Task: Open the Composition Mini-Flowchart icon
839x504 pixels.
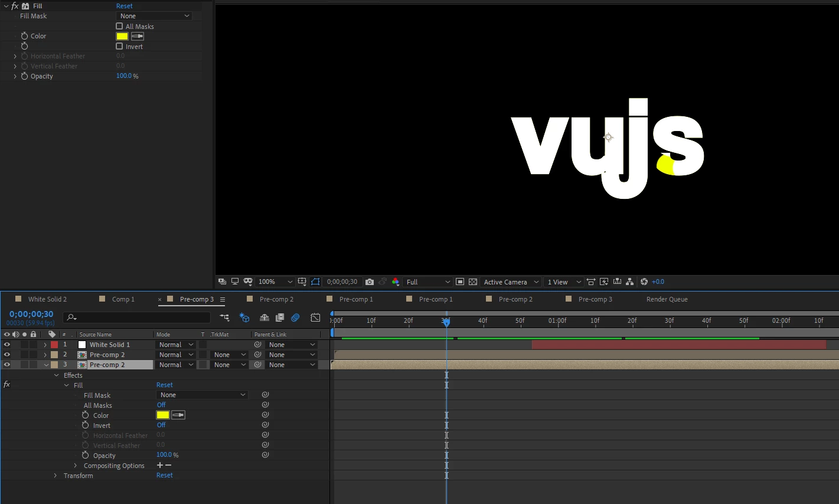Action: pyautogui.click(x=224, y=318)
